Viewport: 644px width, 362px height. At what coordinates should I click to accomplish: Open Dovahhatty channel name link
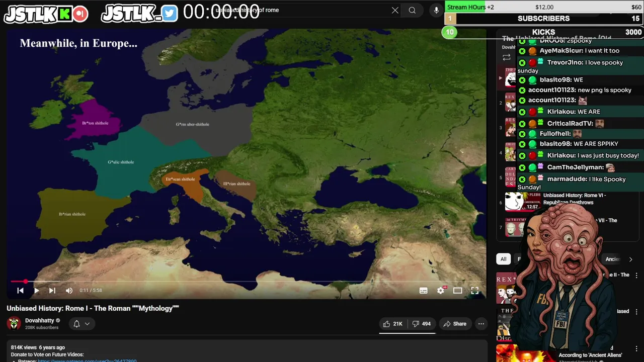pos(39,320)
